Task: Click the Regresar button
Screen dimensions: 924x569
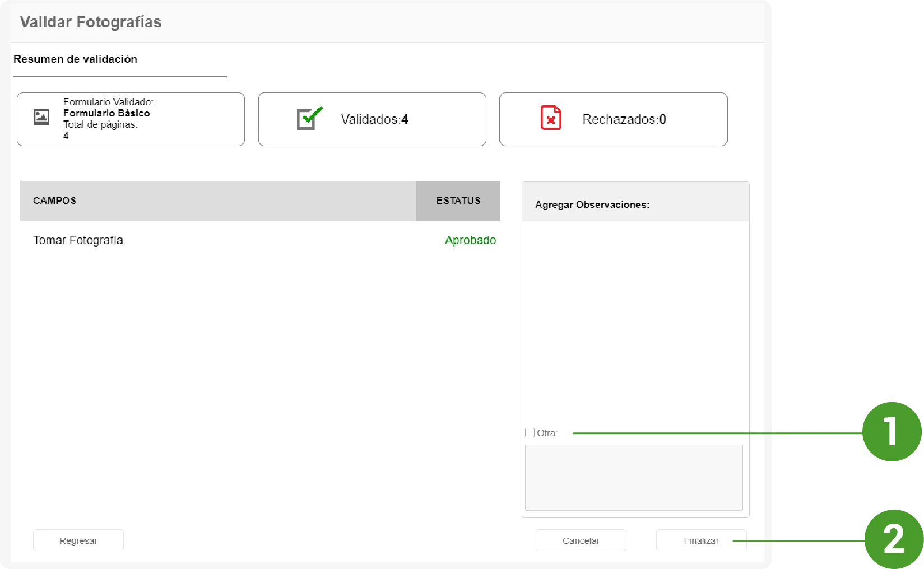Action: pyautogui.click(x=78, y=540)
